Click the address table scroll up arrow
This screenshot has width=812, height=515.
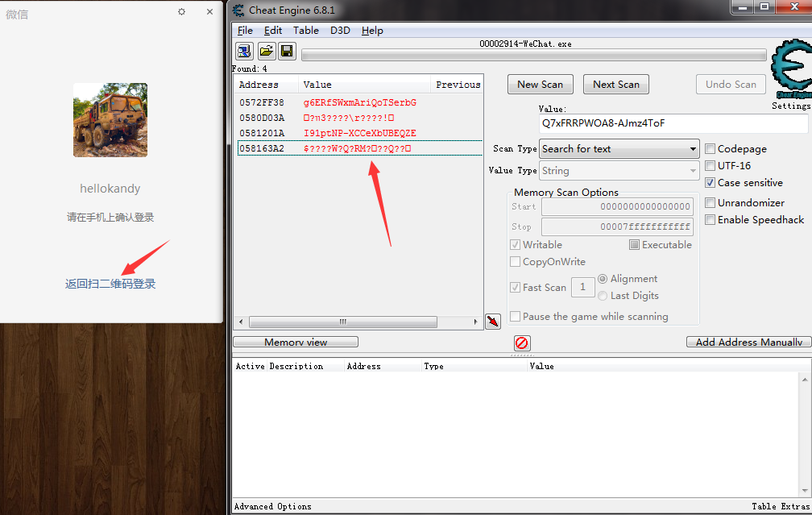pyautogui.click(x=805, y=380)
